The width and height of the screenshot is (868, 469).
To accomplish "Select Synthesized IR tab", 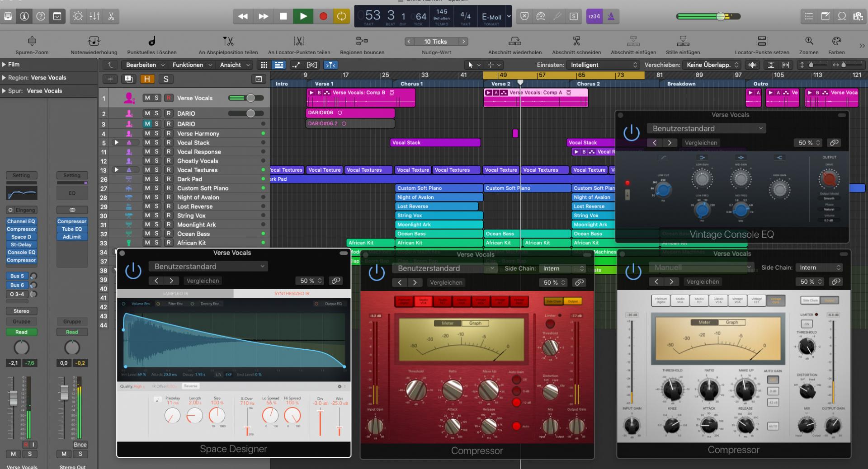I will [x=292, y=294].
